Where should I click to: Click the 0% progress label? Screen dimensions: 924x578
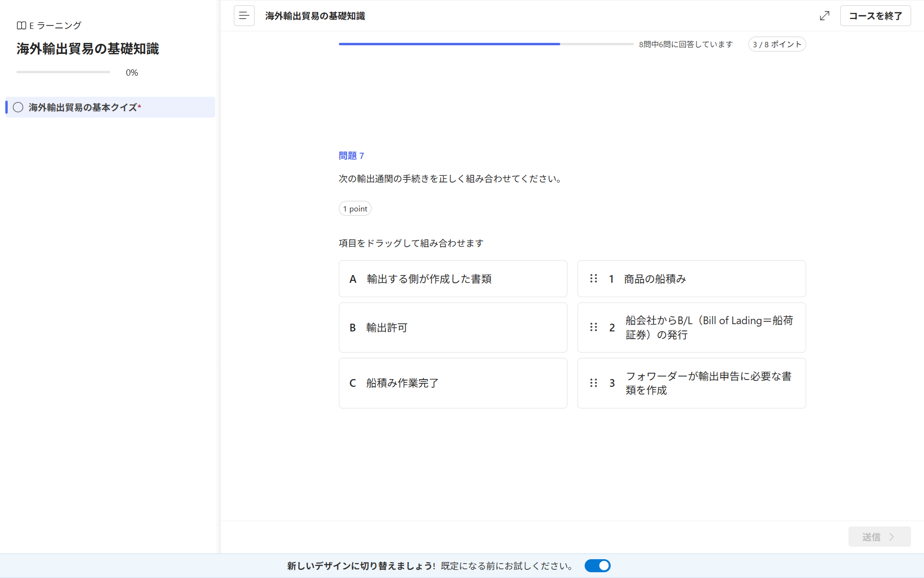(132, 73)
